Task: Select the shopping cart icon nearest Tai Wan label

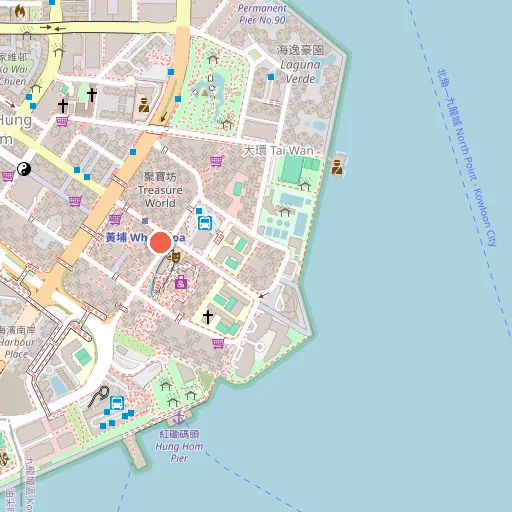Action: [x=216, y=162]
